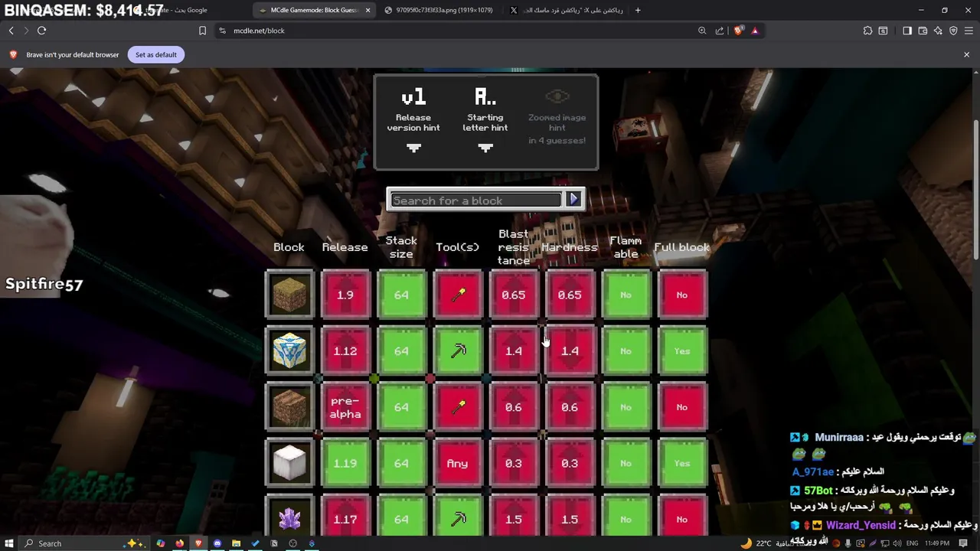Dismiss the default browser notification bar
Viewport: 980px width, 551px height.
pyautogui.click(x=966, y=54)
